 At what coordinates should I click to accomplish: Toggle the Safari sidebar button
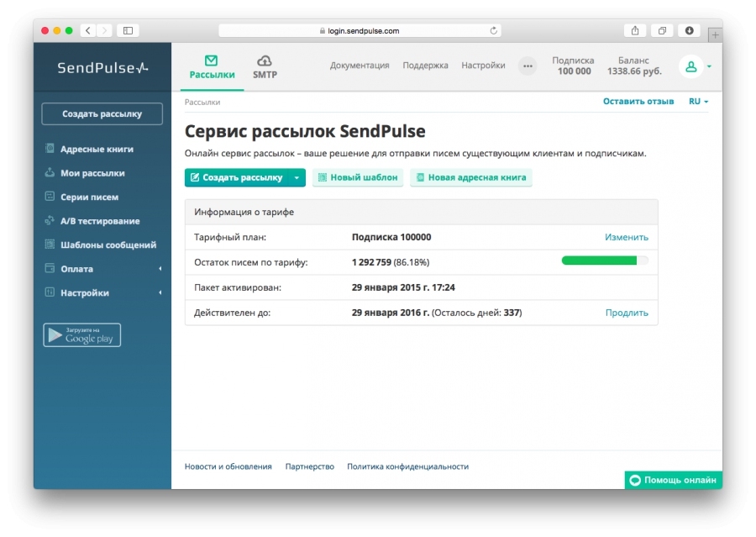tap(128, 31)
